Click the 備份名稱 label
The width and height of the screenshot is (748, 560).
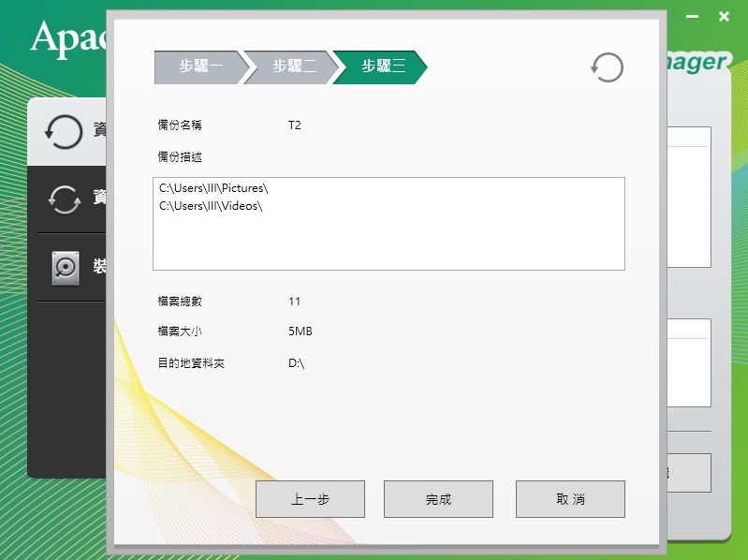pos(180,125)
